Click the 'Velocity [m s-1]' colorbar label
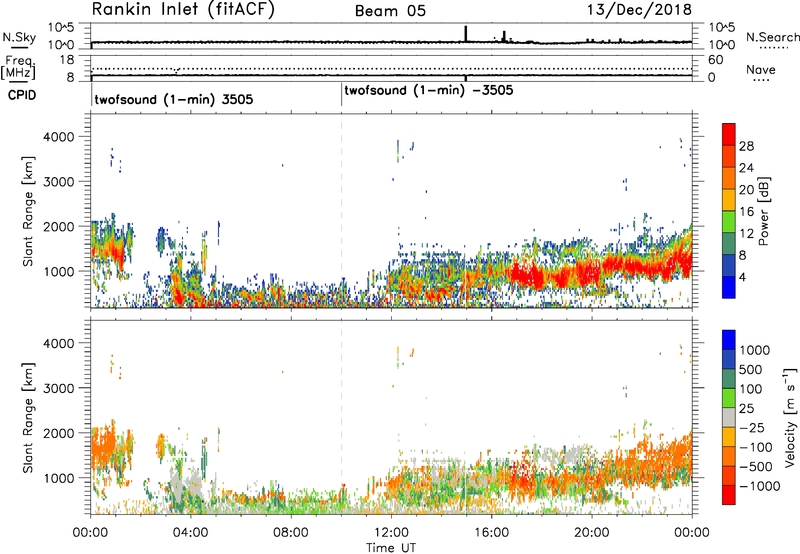 791,417
